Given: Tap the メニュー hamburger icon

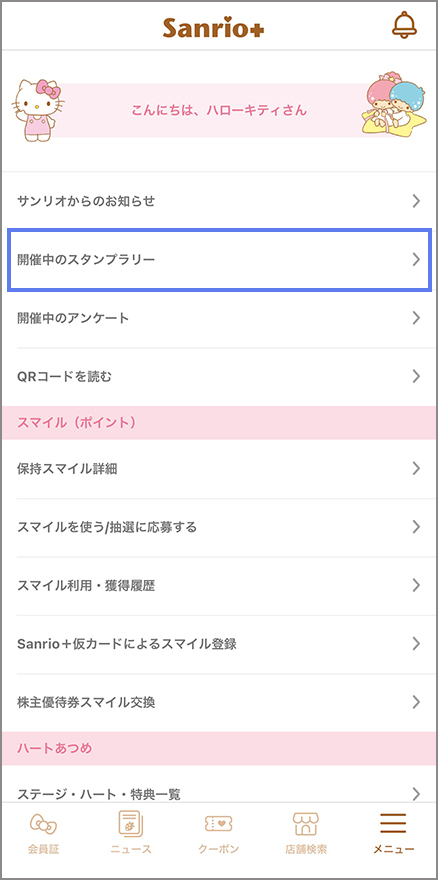Looking at the screenshot, I should 393,823.
